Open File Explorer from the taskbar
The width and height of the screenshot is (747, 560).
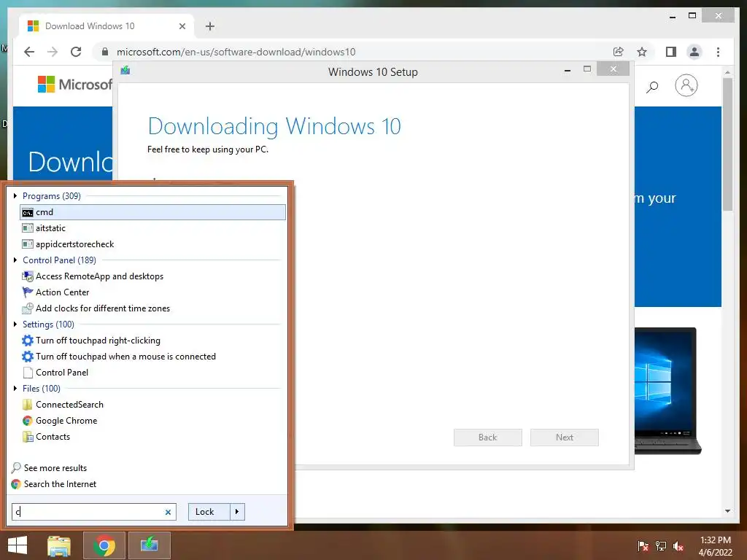(59, 545)
